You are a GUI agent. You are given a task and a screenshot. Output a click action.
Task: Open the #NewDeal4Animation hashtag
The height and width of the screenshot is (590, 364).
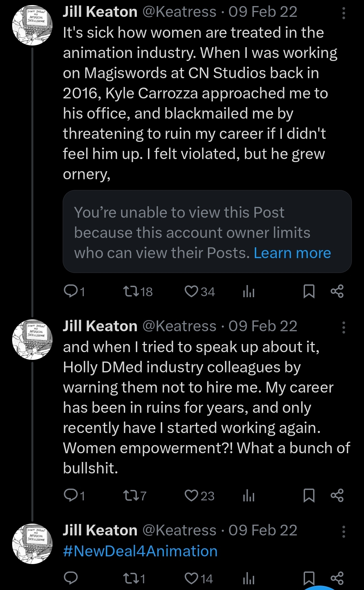point(140,551)
